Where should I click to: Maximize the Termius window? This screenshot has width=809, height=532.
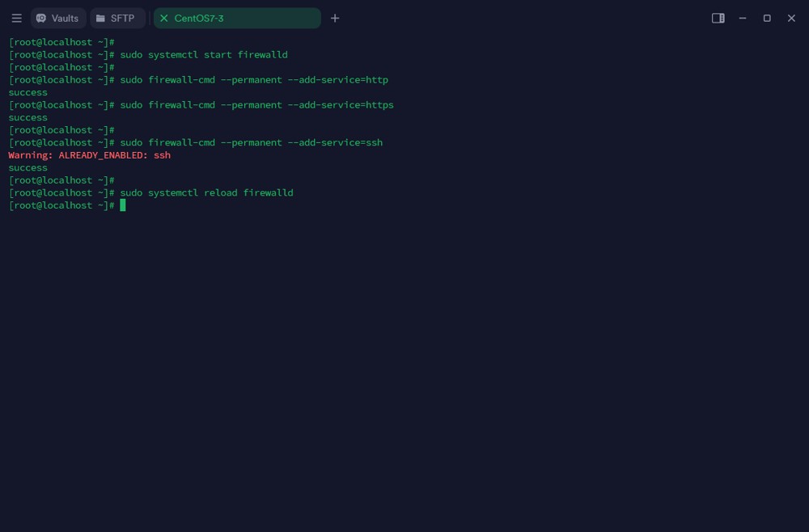pyautogui.click(x=767, y=18)
